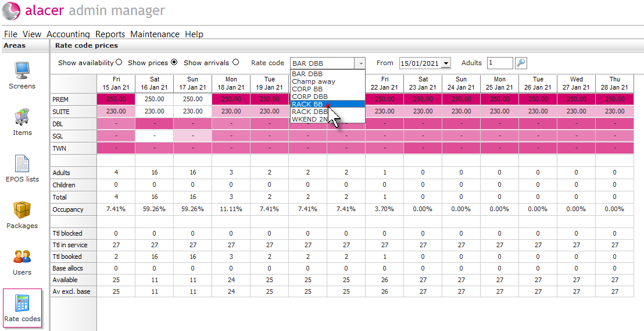The image size is (644, 331).
Task: Open the EPOS lists document icon
Action: coord(22,163)
